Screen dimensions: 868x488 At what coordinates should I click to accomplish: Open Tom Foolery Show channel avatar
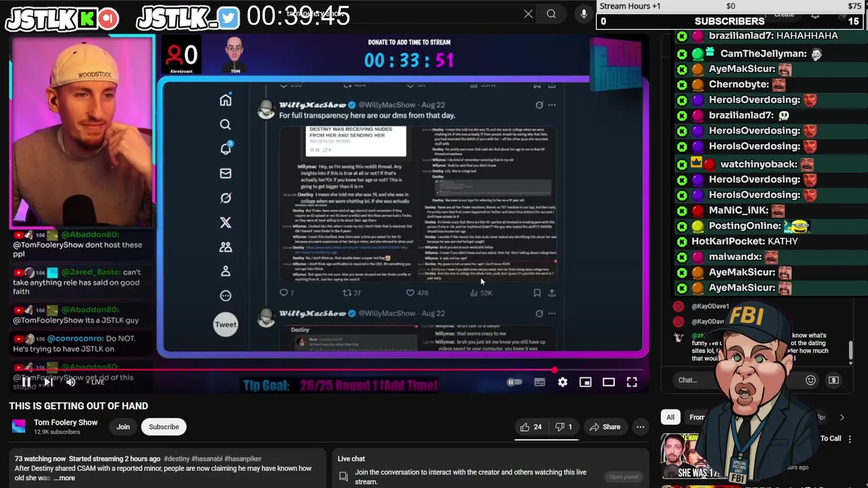18,426
